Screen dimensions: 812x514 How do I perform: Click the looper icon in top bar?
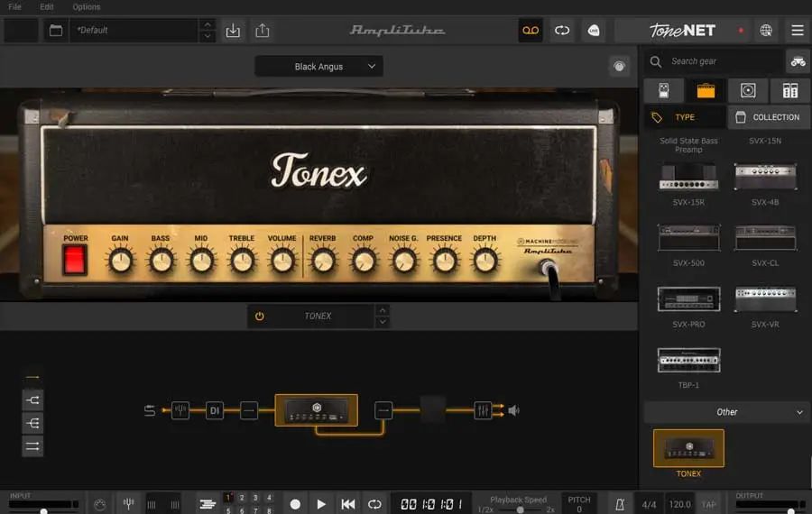click(562, 31)
